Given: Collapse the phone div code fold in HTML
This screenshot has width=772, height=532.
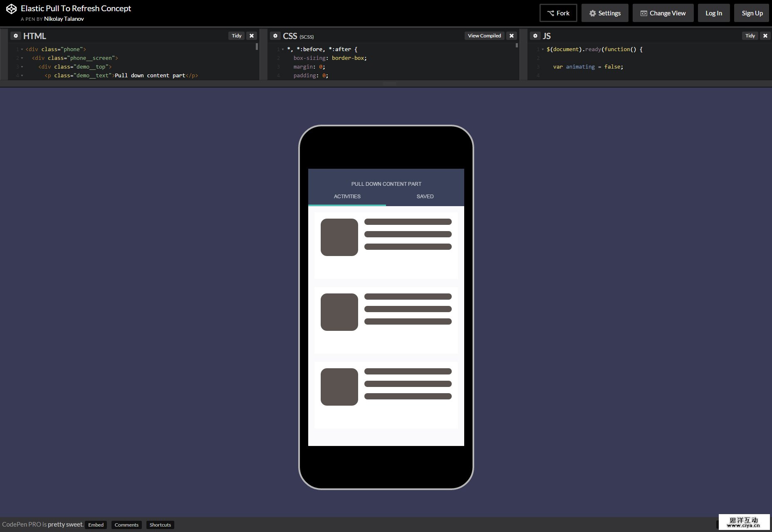Looking at the screenshot, I should coord(22,49).
